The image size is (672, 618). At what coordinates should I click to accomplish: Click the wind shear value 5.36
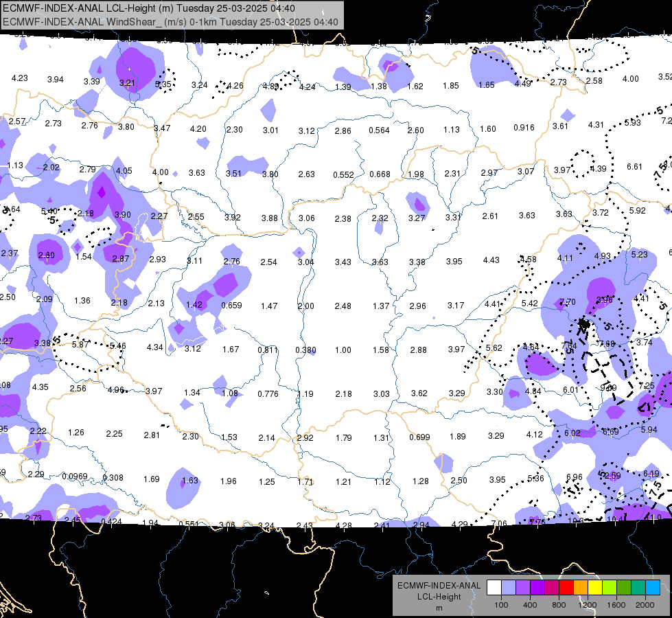(535, 478)
